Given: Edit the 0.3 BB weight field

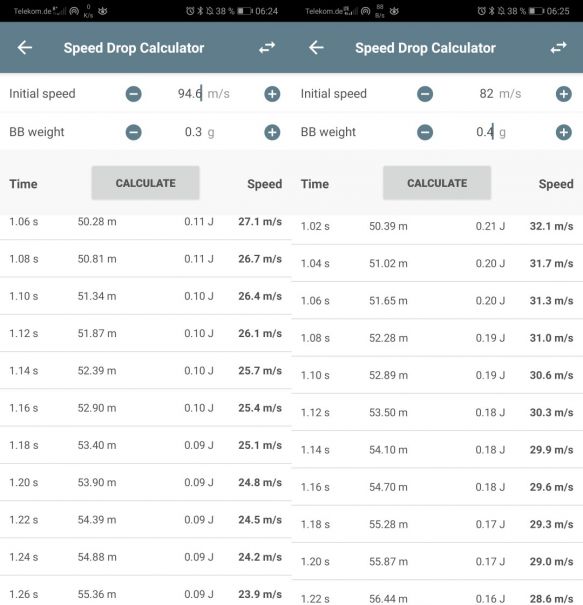Looking at the screenshot, I should pos(193,132).
